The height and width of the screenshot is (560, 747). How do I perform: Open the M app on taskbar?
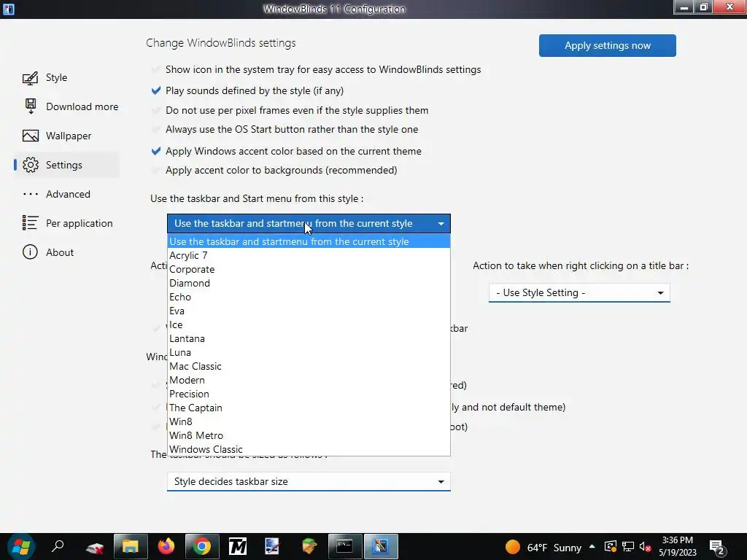coord(238,546)
